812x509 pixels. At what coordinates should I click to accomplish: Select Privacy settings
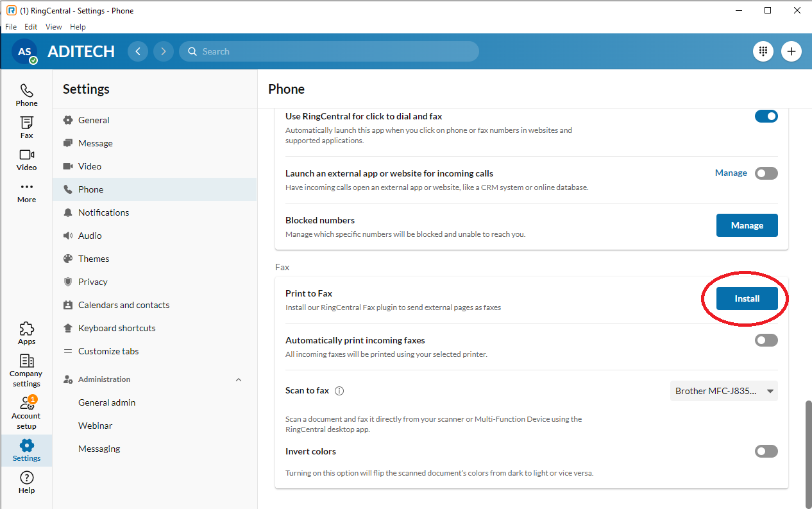[x=155, y=282]
